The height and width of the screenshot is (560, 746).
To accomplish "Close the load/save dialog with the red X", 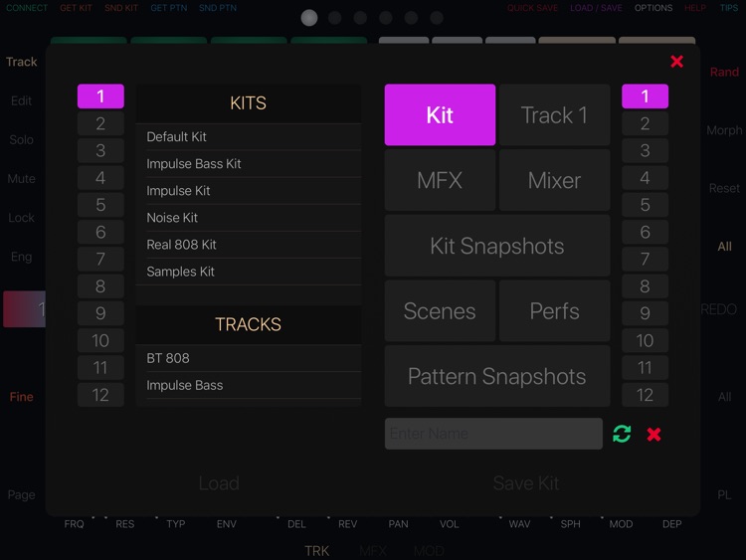I will (676, 62).
